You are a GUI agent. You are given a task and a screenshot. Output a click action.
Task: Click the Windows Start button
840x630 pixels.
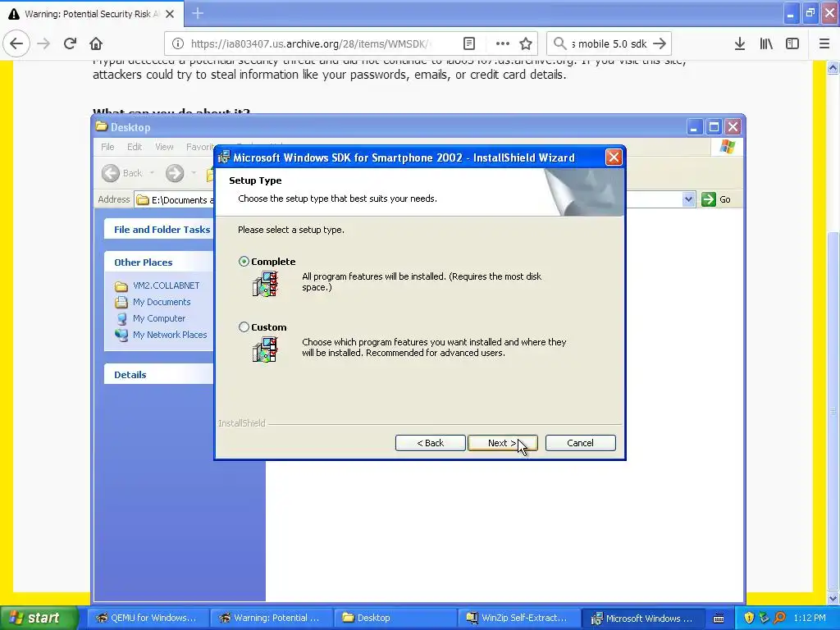pyautogui.click(x=39, y=618)
